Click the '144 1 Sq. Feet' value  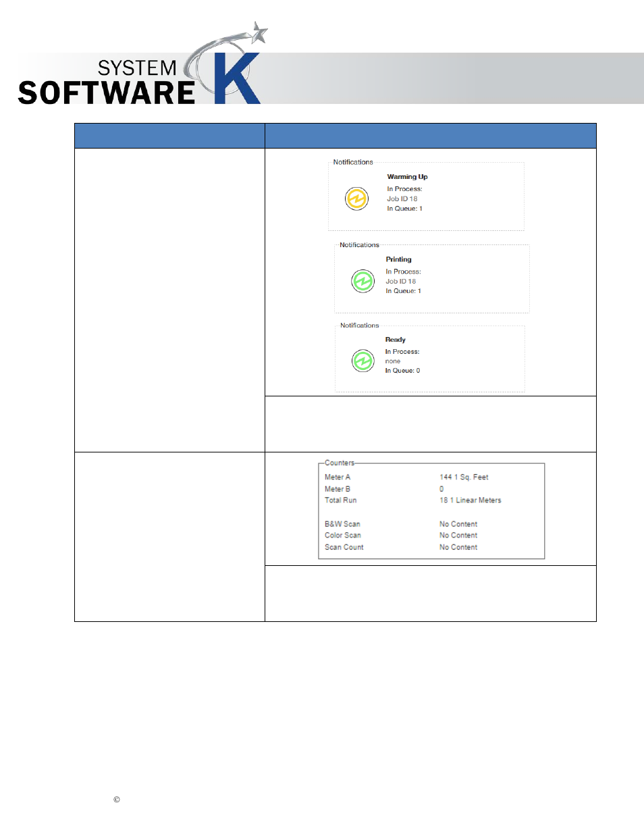click(464, 477)
